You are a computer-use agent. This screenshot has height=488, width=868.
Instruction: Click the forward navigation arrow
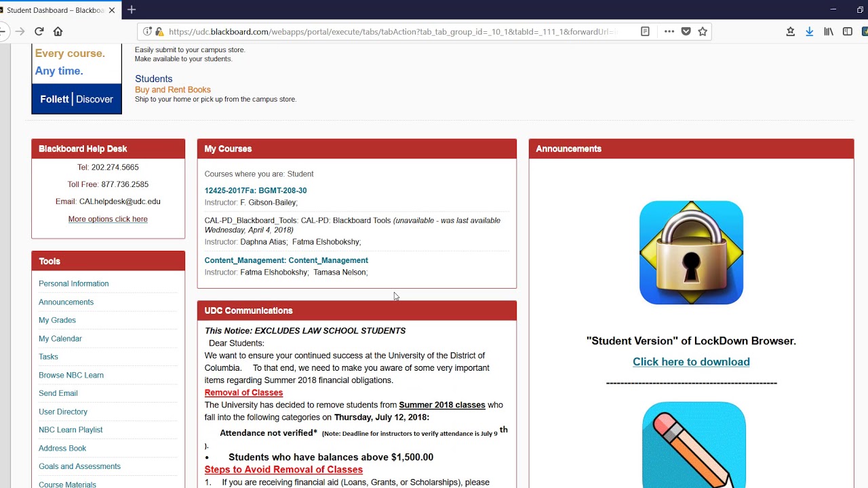click(x=20, y=31)
